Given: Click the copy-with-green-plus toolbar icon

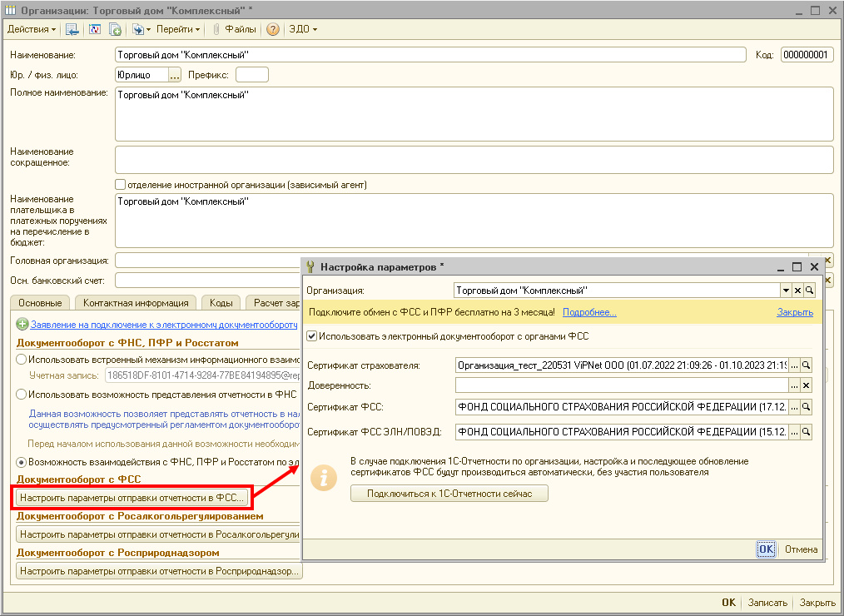Looking at the screenshot, I should 116,29.
